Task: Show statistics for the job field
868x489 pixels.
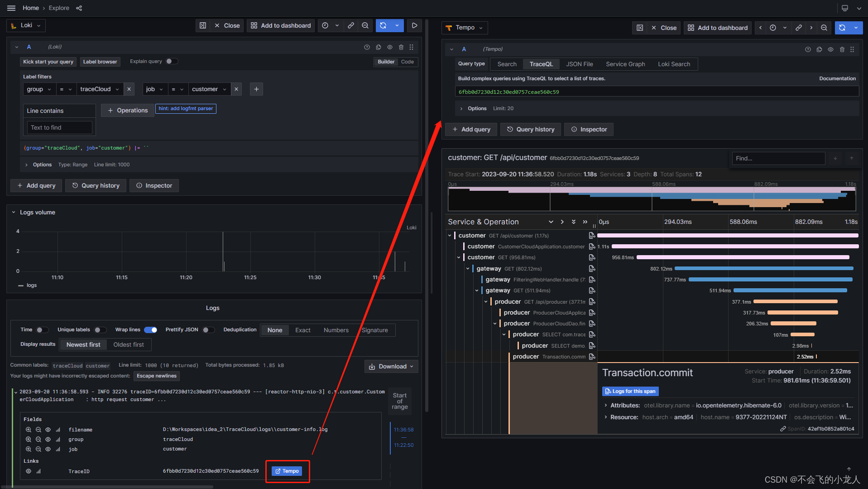Action: click(x=58, y=449)
